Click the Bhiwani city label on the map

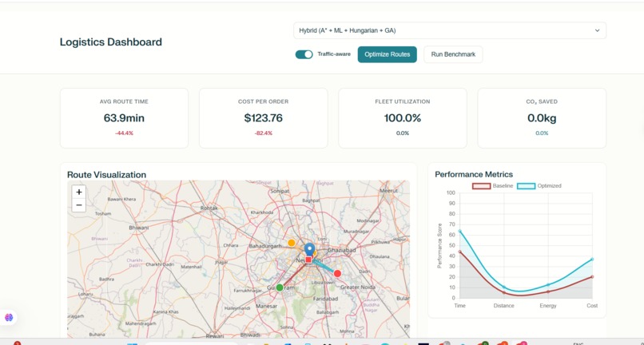pyautogui.click(x=139, y=228)
